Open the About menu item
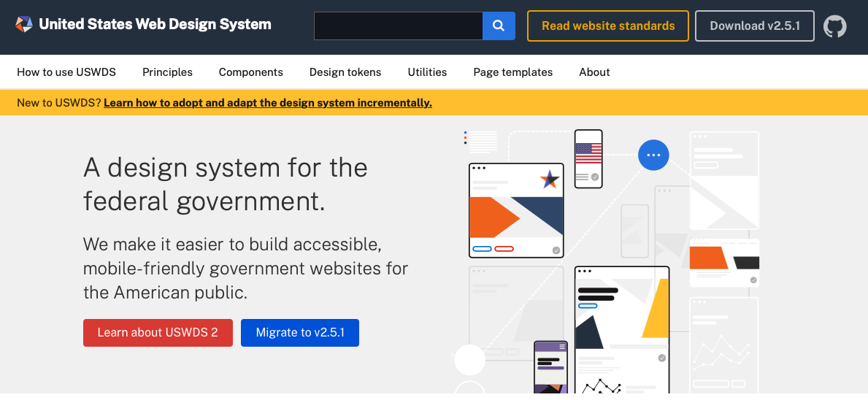 594,72
